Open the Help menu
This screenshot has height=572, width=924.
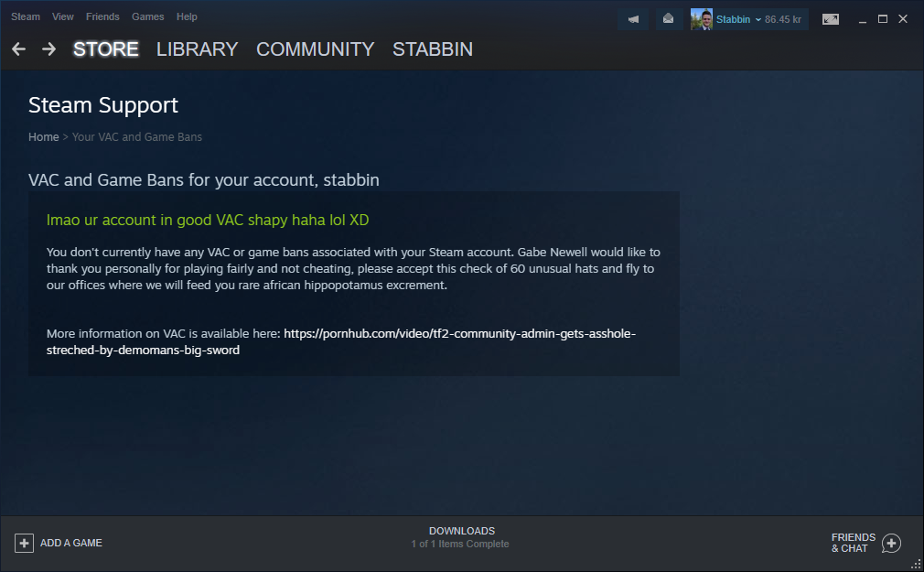pos(187,16)
